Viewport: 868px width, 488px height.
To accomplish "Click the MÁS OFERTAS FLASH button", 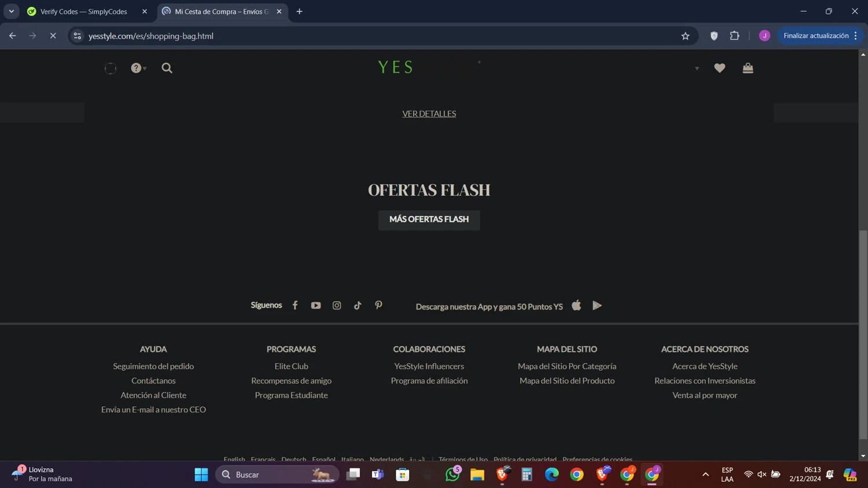I will pyautogui.click(x=429, y=220).
